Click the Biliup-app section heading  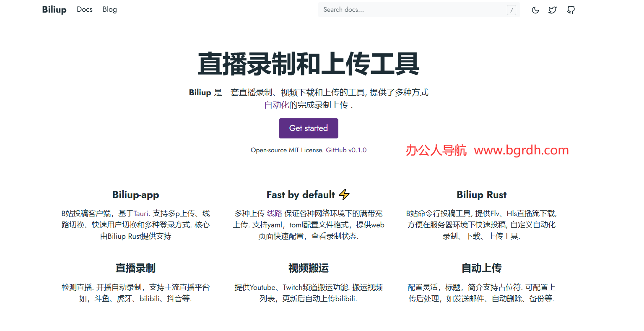click(135, 194)
